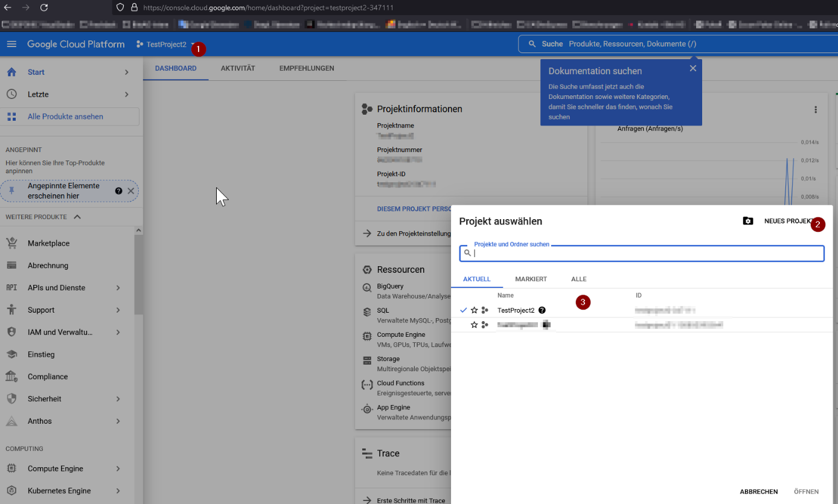This screenshot has width=838, height=504.
Task: Click the Cloud Functions icon in Ressourcen
Action: [366, 384]
